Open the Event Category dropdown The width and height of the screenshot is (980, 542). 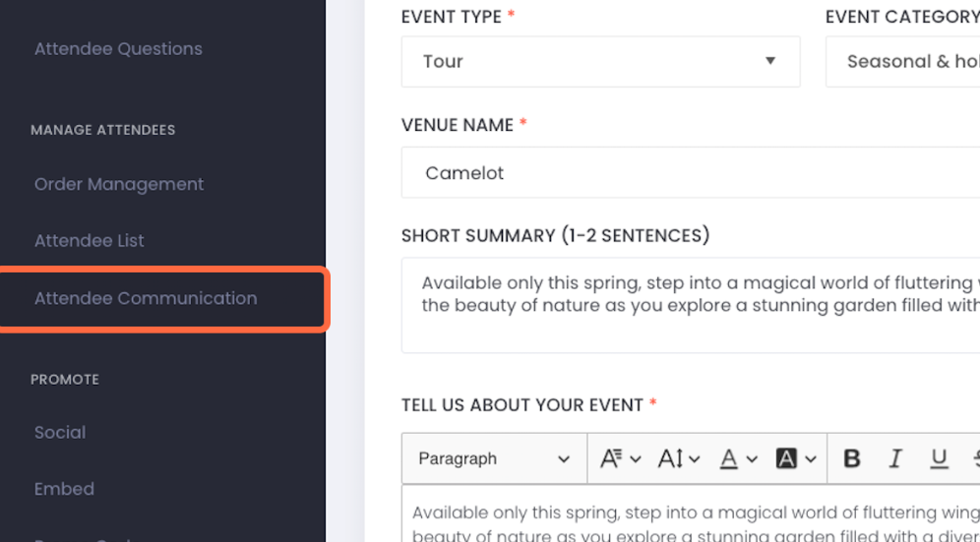tap(902, 61)
